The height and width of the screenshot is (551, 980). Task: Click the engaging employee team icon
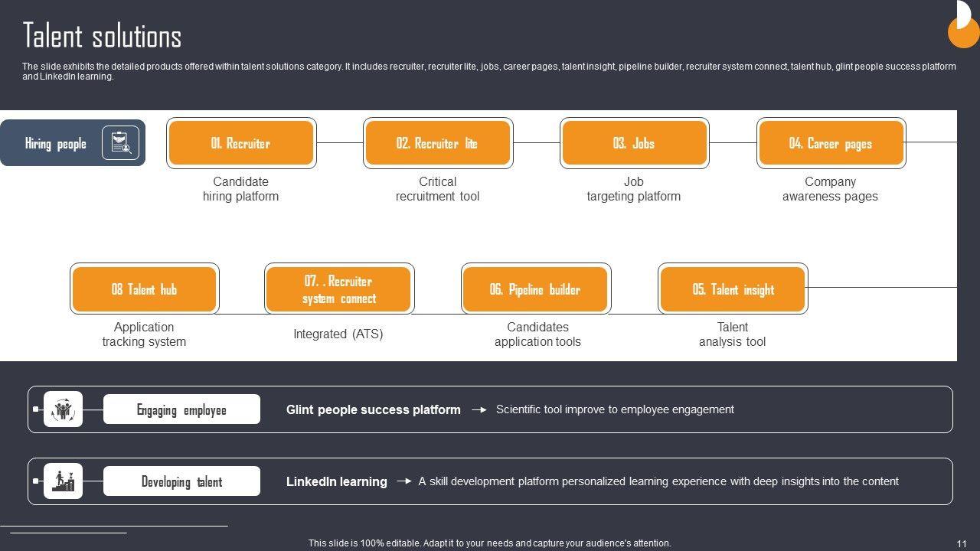coord(63,409)
